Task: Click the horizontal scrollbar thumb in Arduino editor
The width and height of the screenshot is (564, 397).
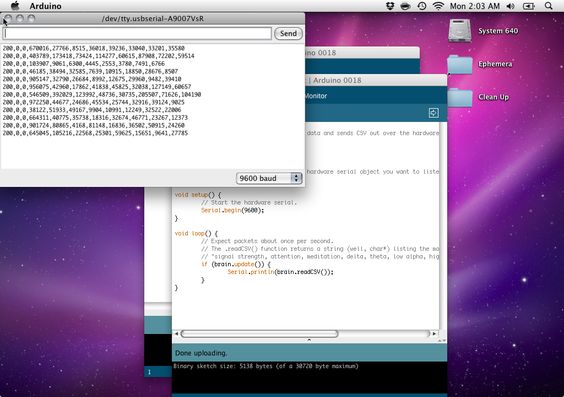Action: click(x=259, y=334)
